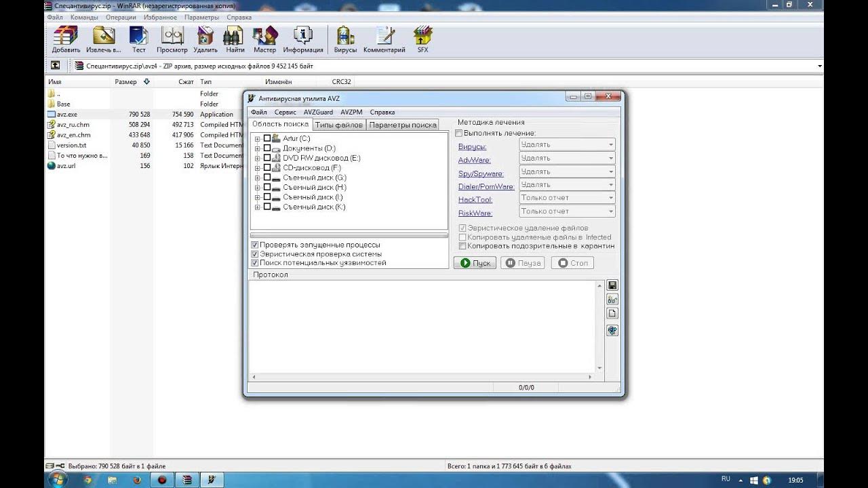The height and width of the screenshot is (488, 868).
Task: Click the RiskWare link label
Action: pyautogui.click(x=475, y=213)
